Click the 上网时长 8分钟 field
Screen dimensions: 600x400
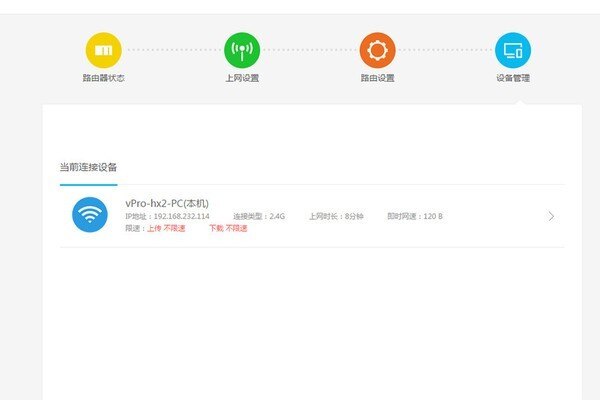coord(336,216)
